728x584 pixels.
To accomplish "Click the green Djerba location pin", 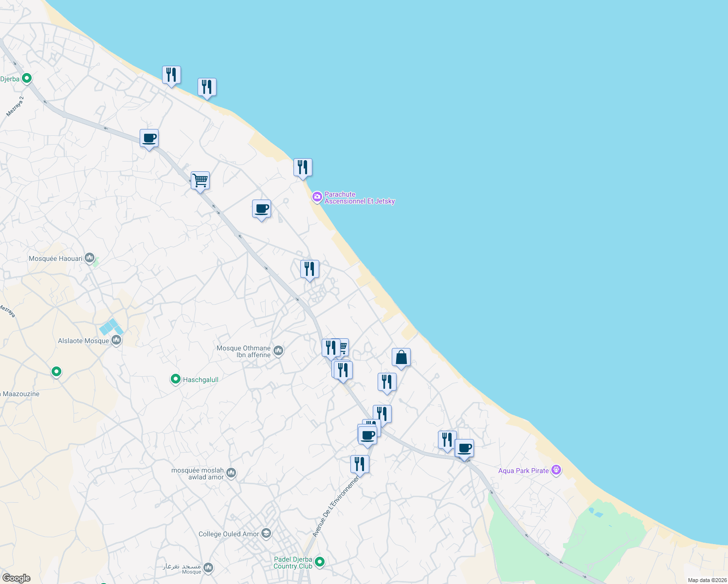I will click(26, 78).
